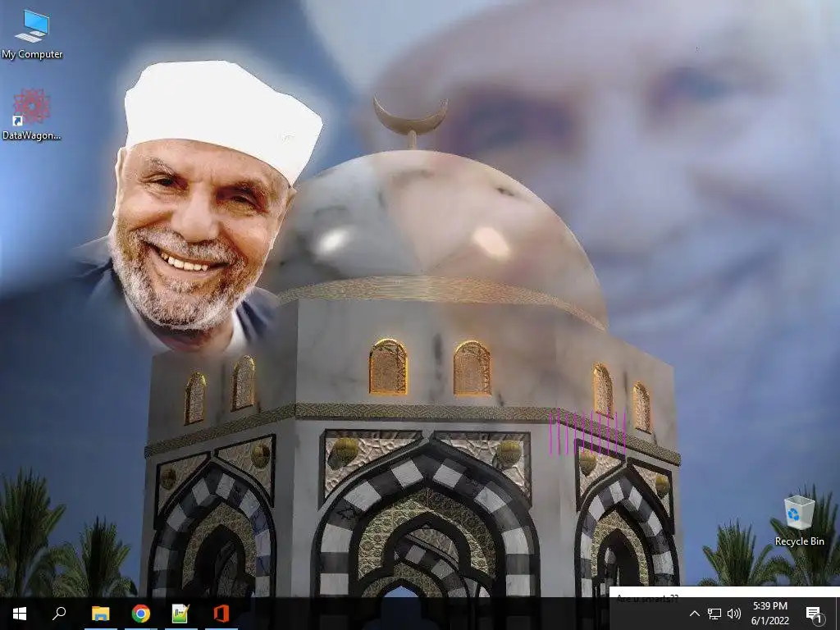This screenshot has height=630, width=840.
Task: Open clock showing 5:39 PM 6/1/2022
Action: pyautogui.click(x=769, y=614)
